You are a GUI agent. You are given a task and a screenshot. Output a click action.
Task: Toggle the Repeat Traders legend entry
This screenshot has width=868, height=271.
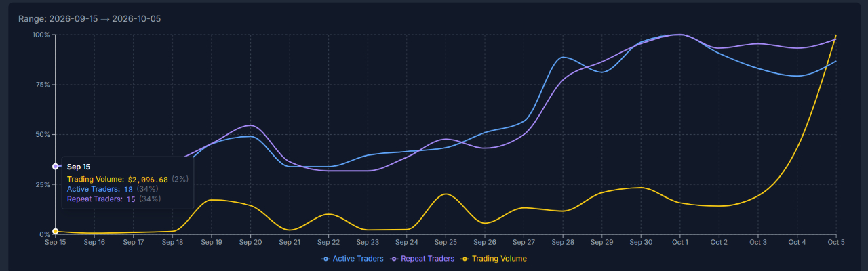coord(423,259)
